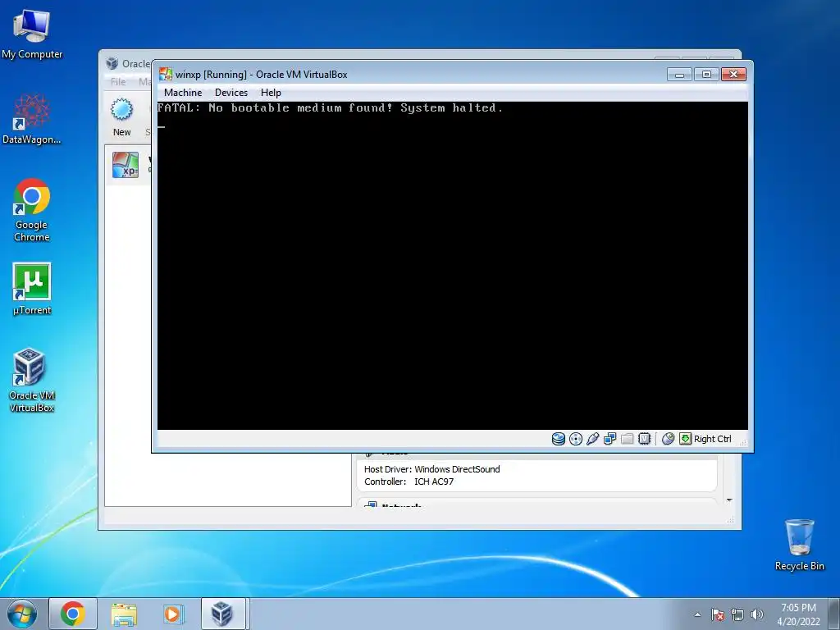Click the host key green arrow icon

pyautogui.click(x=685, y=439)
